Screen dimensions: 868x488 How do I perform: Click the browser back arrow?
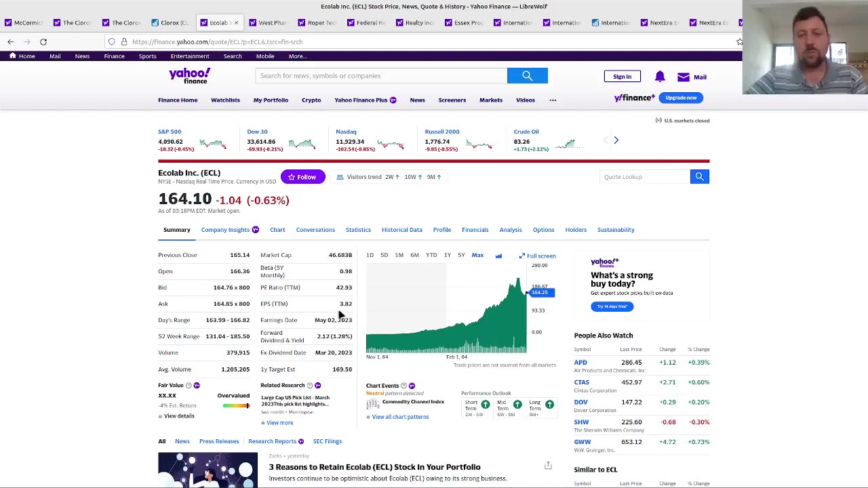(x=11, y=42)
